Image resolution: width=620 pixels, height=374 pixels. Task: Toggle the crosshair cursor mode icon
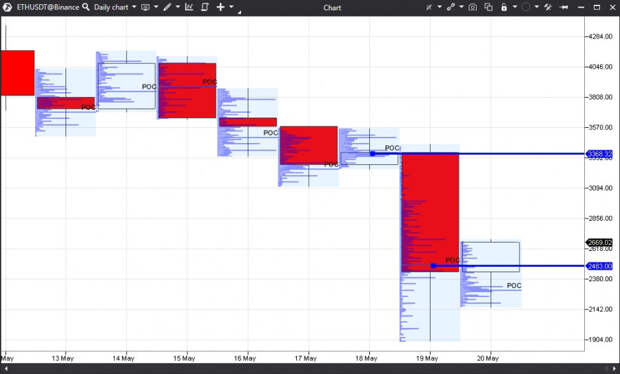pos(429,7)
